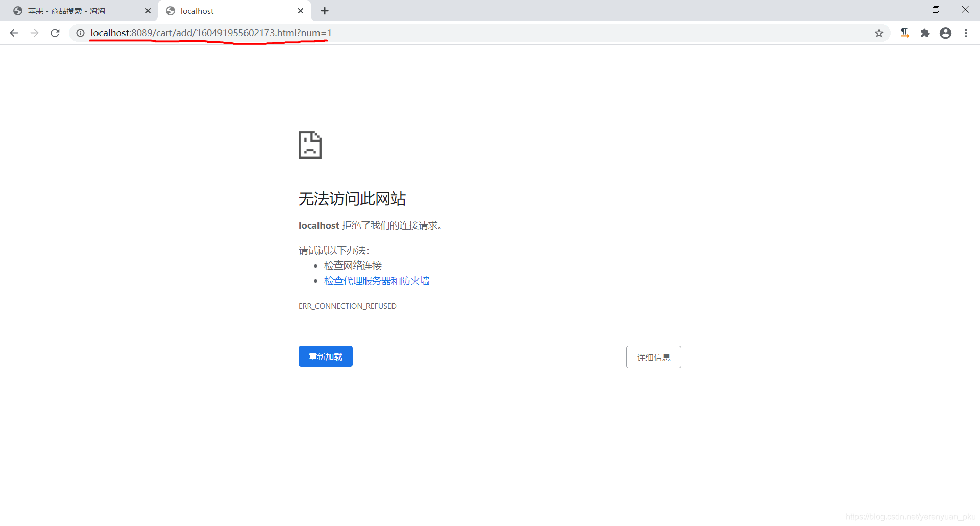Open the Chrome three-dot menu
This screenshot has height=526, width=980.
pyautogui.click(x=966, y=33)
